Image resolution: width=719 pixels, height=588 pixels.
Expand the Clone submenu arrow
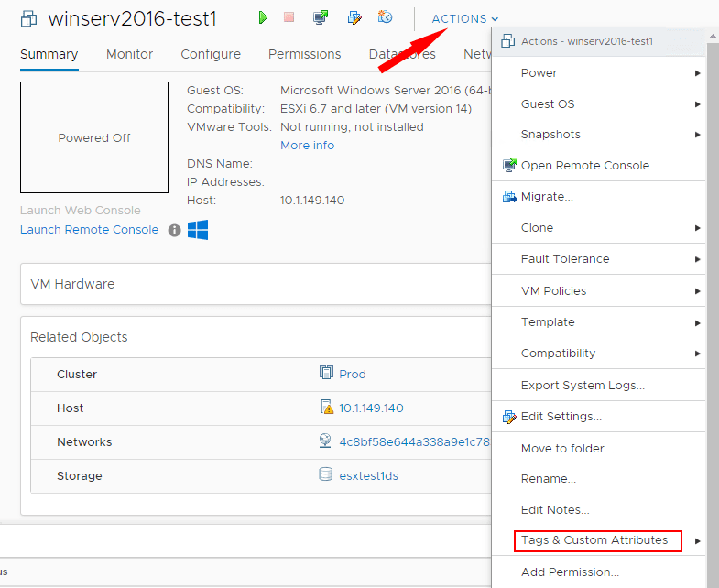[x=697, y=228]
